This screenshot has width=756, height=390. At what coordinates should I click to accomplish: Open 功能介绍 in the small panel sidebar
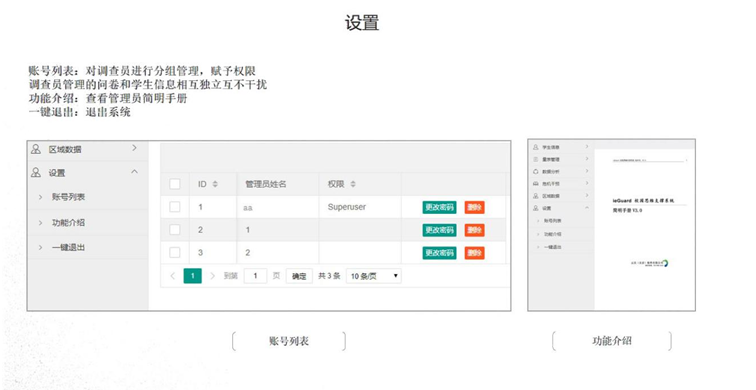tap(552, 234)
